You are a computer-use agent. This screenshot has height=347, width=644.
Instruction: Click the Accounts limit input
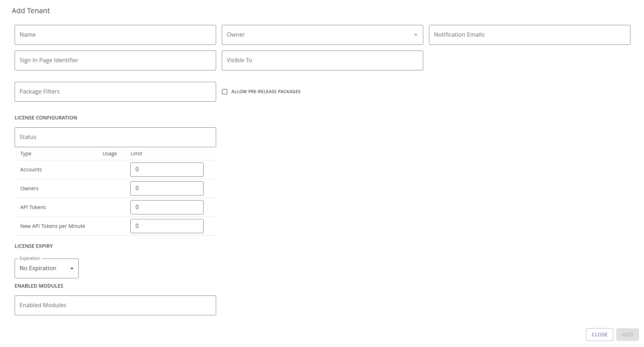pyautogui.click(x=167, y=169)
